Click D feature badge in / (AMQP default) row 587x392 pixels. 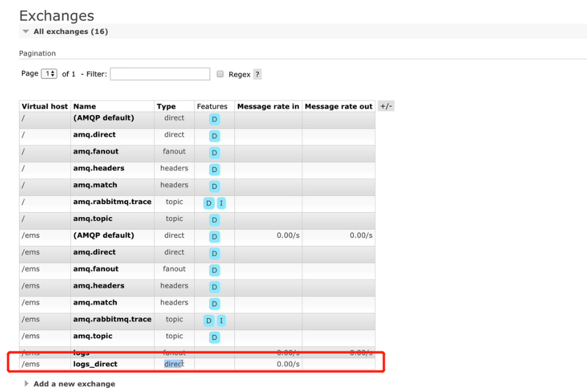coord(214,119)
